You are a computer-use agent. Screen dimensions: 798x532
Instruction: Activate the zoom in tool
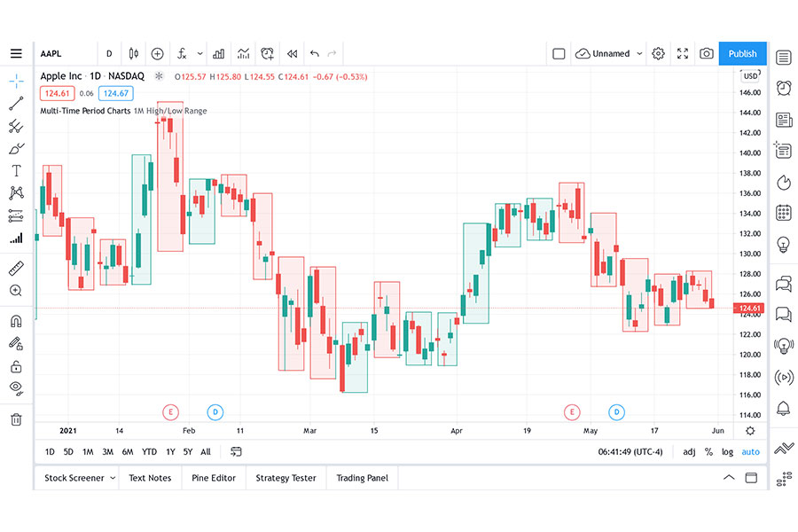(x=16, y=291)
